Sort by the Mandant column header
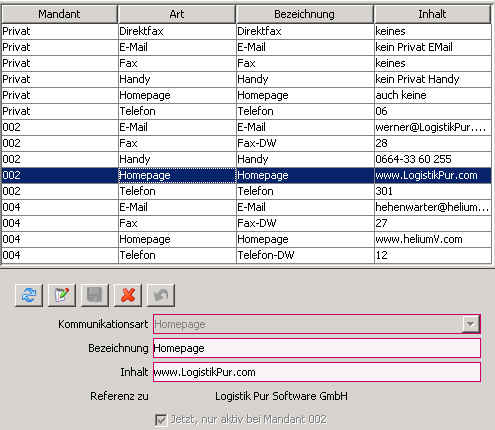This screenshot has height=430, width=495. [59, 14]
